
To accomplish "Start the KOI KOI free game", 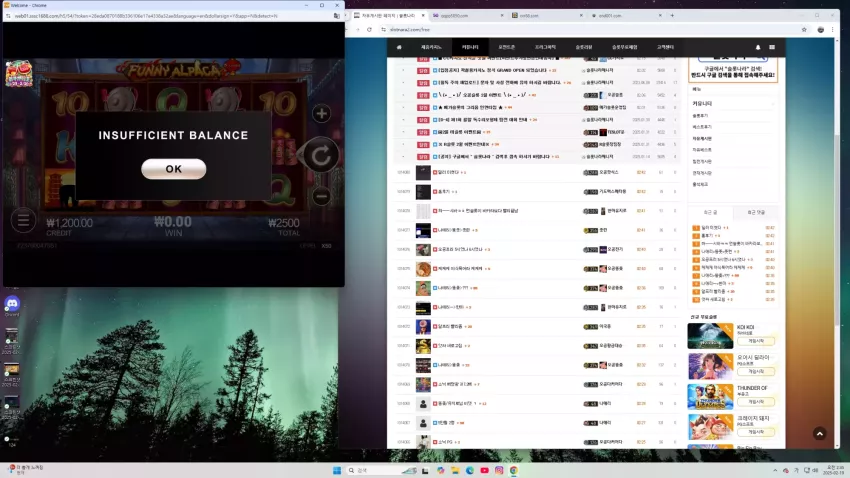I will (756, 341).
